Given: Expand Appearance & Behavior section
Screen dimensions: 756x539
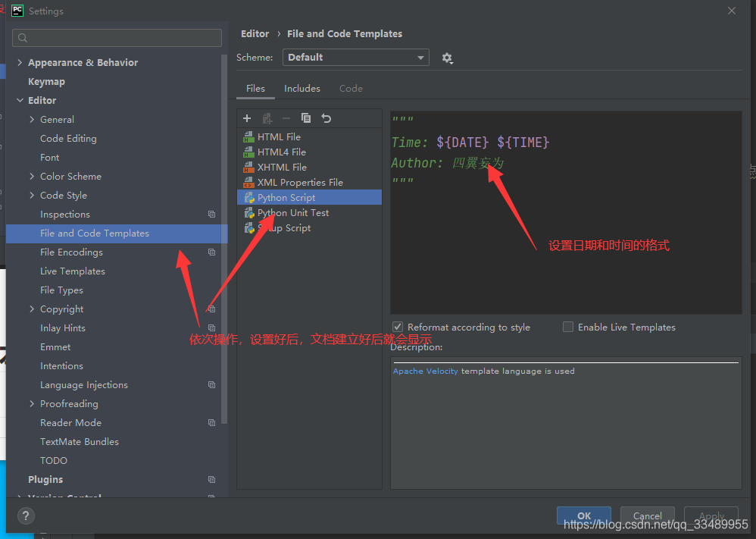Looking at the screenshot, I should coord(20,62).
